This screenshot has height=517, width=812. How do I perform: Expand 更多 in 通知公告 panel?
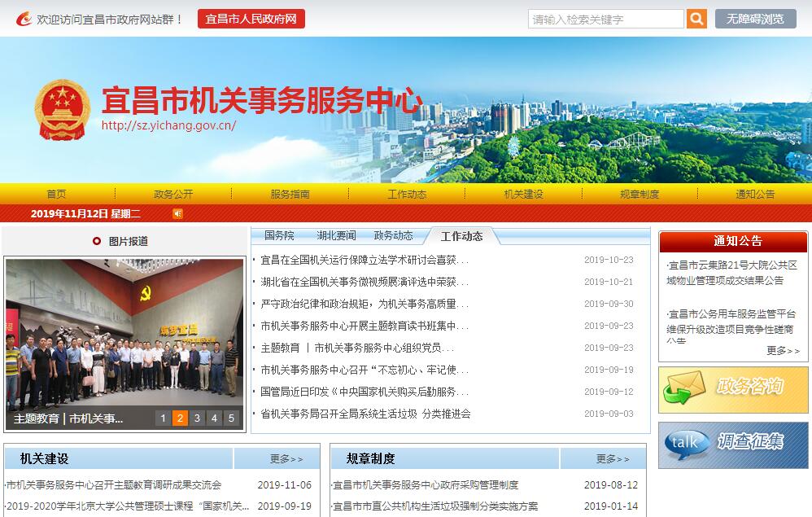click(x=783, y=351)
